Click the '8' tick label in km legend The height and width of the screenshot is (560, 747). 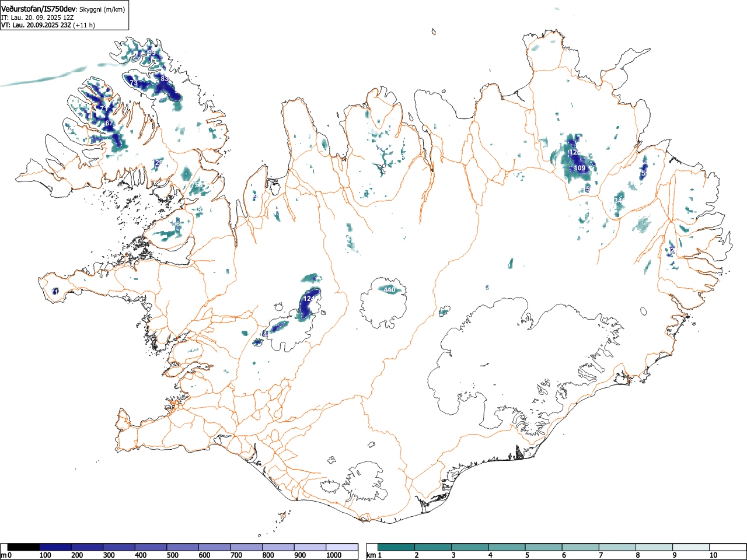point(637,555)
